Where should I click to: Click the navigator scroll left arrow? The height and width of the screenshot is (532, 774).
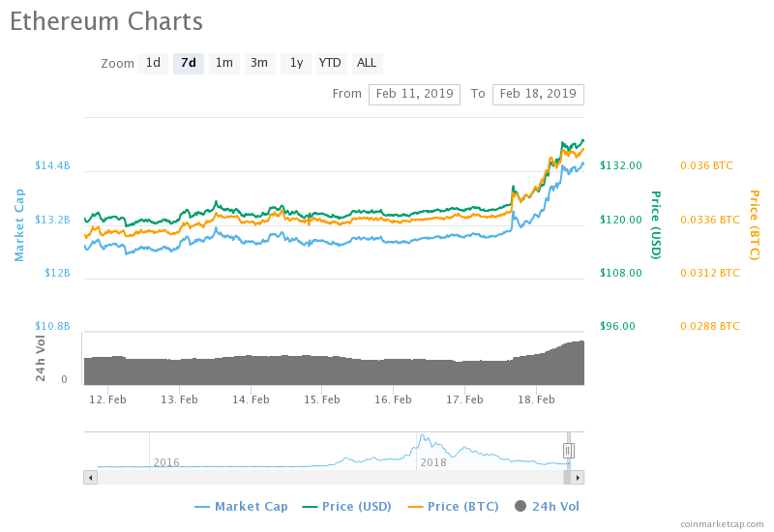(91, 477)
